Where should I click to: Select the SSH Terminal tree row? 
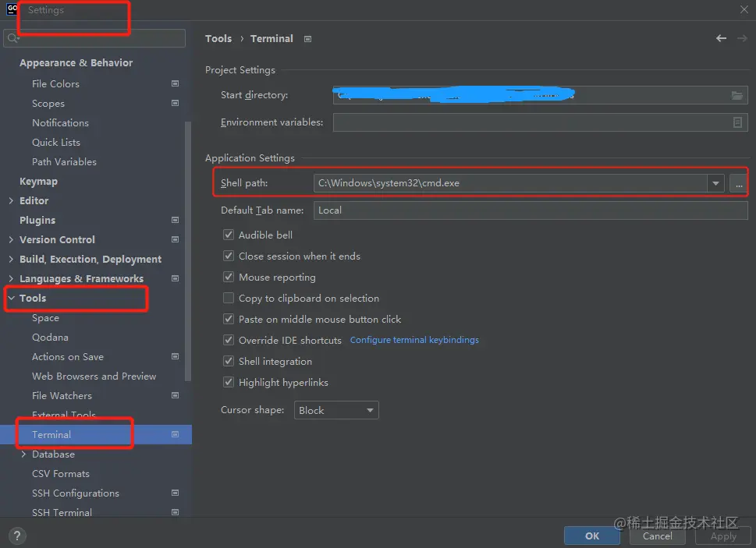(96, 512)
